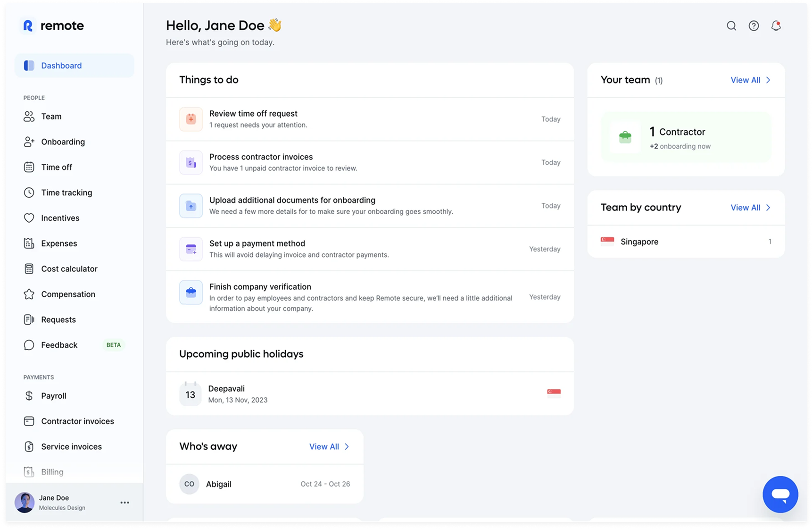Click the Remote logo

[53, 25]
